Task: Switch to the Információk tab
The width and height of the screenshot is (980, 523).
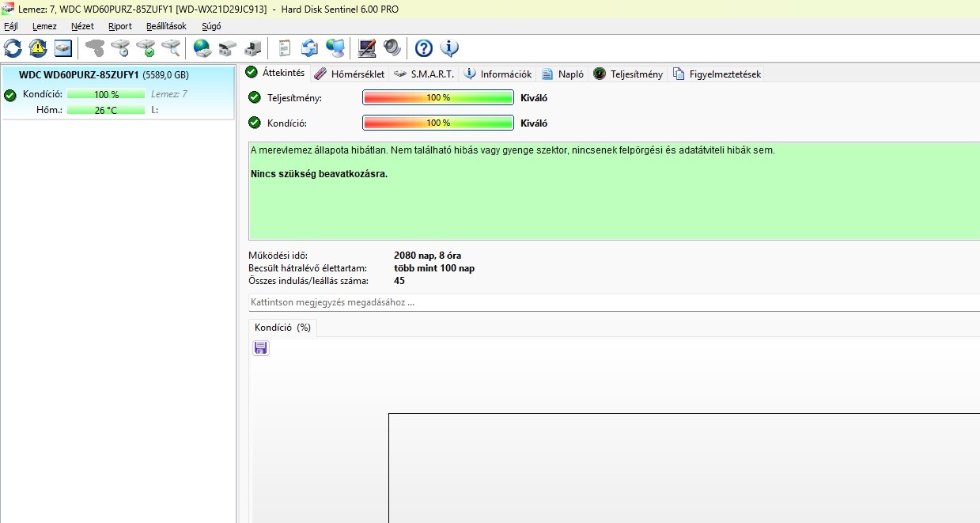Action: tap(498, 74)
